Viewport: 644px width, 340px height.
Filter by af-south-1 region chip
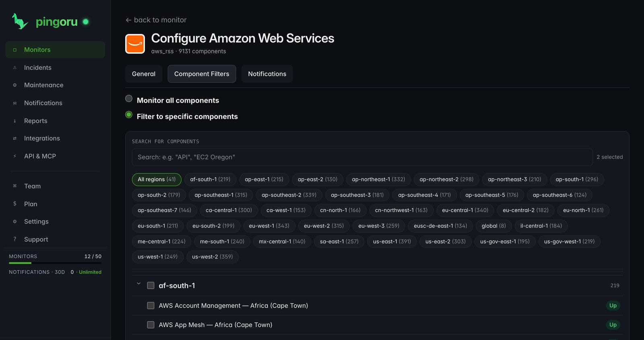click(210, 179)
